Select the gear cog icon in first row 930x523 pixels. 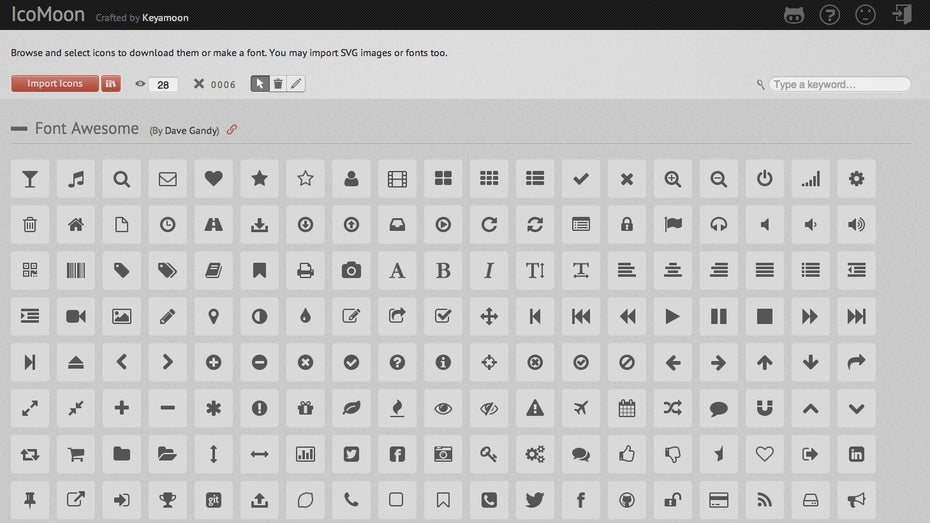click(856, 178)
